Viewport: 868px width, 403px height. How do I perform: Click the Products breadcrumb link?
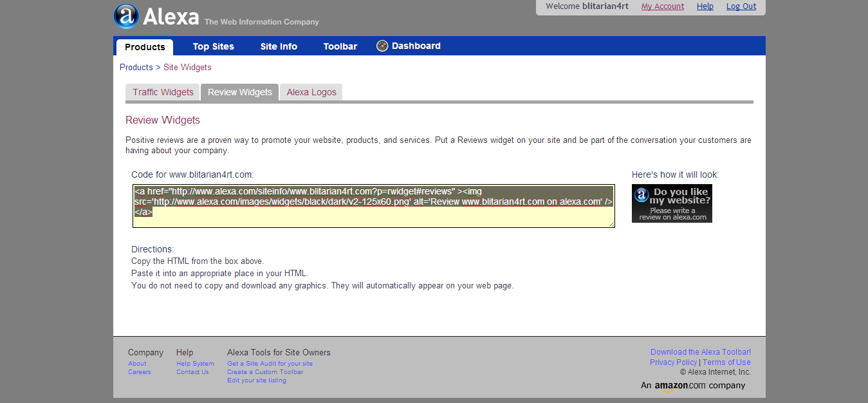[136, 67]
